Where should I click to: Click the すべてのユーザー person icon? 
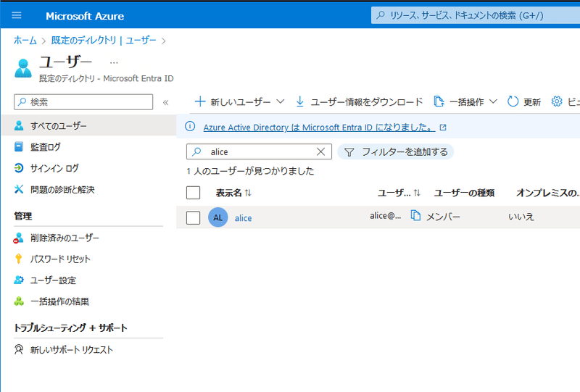(19, 126)
